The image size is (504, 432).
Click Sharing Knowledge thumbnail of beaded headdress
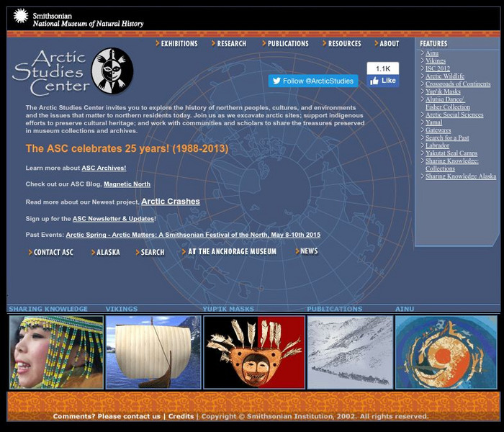click(x=56, y=352)
